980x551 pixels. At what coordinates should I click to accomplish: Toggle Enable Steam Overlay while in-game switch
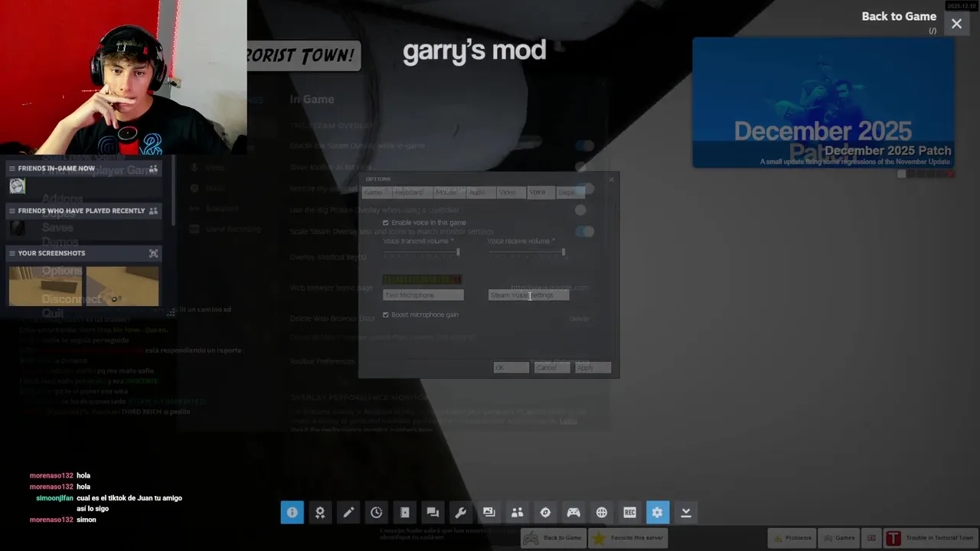tap(584, 145)
